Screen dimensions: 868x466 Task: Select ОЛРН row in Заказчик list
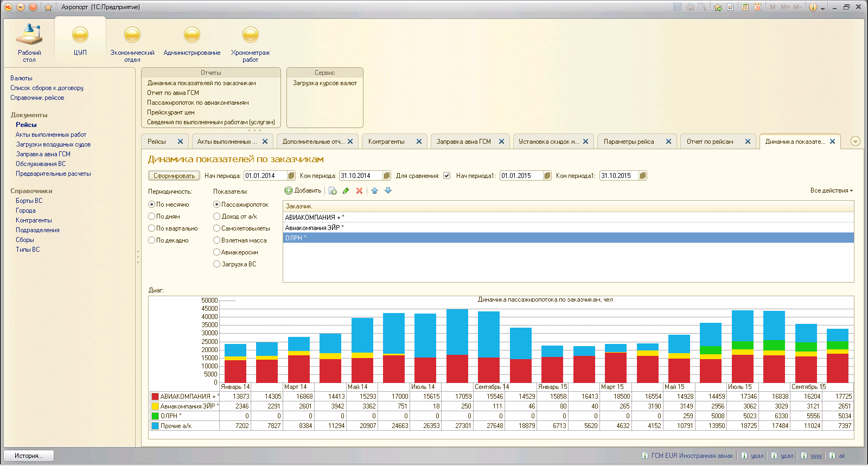(x=568, y=238)
